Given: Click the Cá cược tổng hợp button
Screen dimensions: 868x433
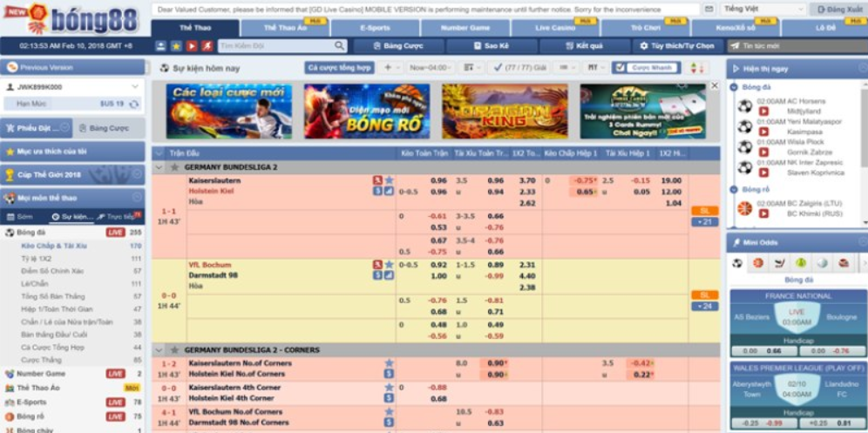Looking at the screenshot, I should 340,67.
